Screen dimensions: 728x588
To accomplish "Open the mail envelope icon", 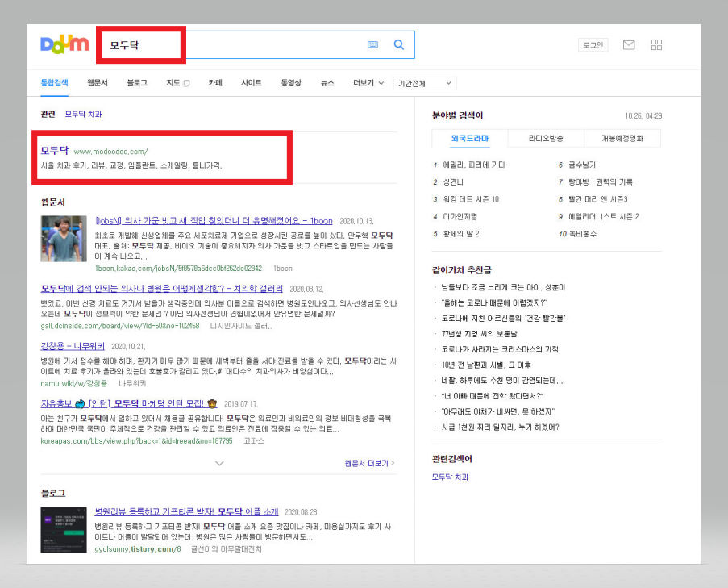I will pos(629,44).
